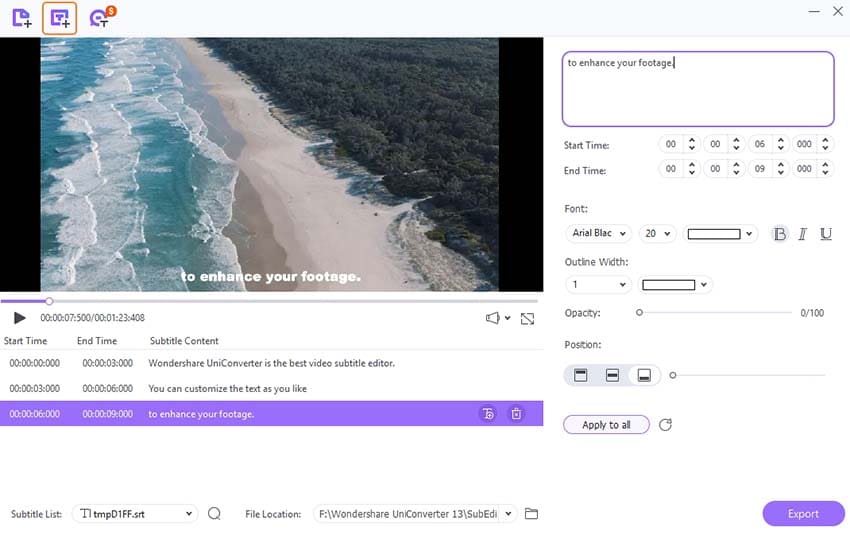Expand the tmpD1FF.srt subtitle list dropdown

click(x=135, y=514)
